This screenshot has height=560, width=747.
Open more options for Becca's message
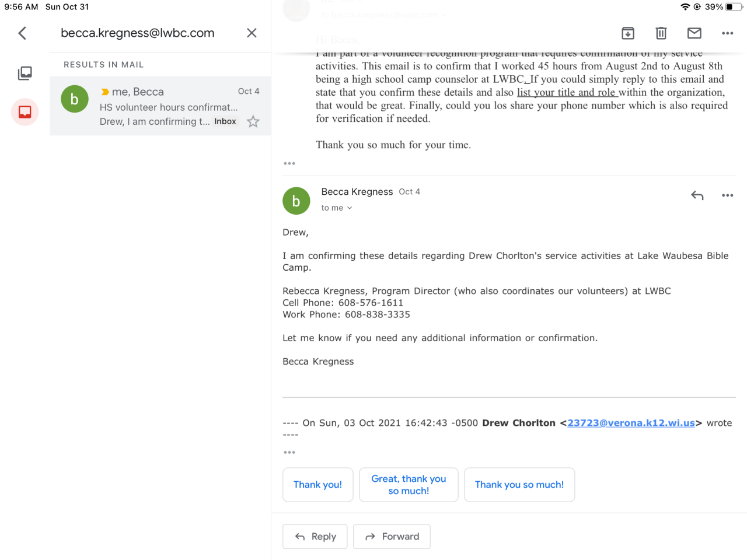(x=727, y=195)
